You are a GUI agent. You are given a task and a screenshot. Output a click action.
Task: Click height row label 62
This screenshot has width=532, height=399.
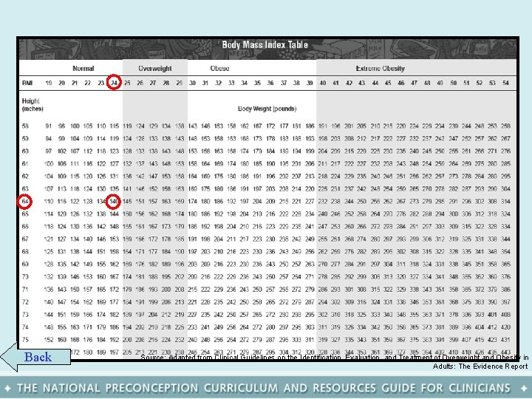25,176
